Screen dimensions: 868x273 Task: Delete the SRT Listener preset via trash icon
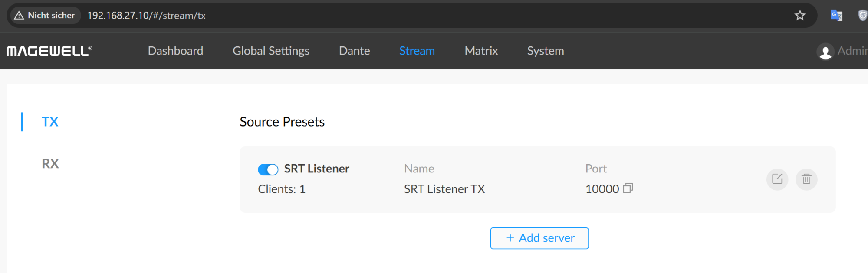(806, 179)
